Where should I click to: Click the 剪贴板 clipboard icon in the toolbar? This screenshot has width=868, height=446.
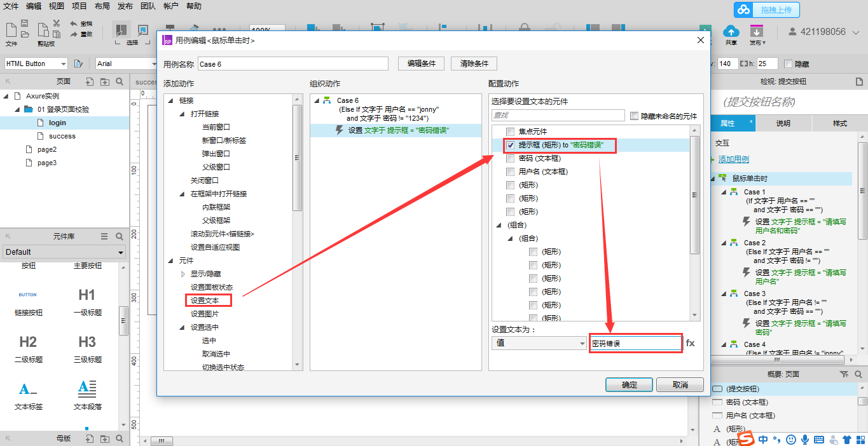click(x=44, y=30)
